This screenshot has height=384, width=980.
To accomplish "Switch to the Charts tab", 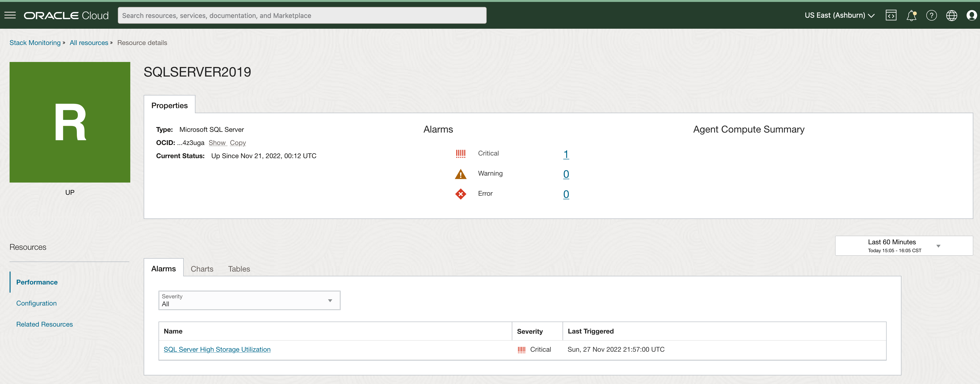I will (x=202, y=269).
